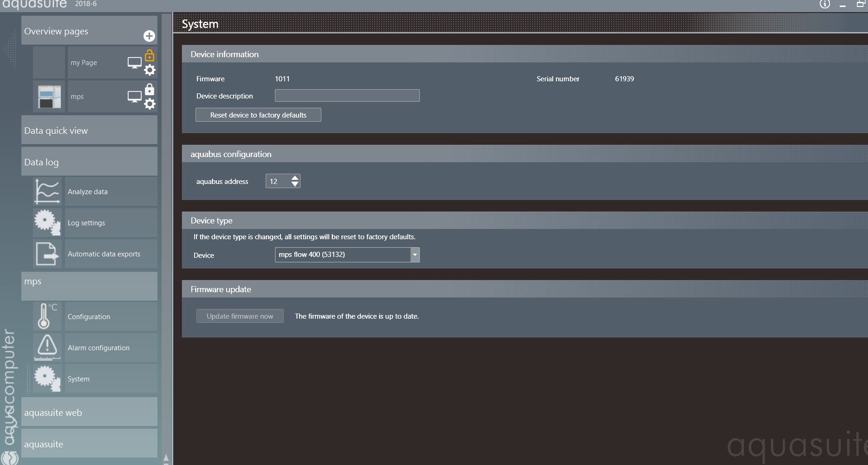868x465 pixels.
Task: Restore the aquasuite window size
Action: [861, 4]
